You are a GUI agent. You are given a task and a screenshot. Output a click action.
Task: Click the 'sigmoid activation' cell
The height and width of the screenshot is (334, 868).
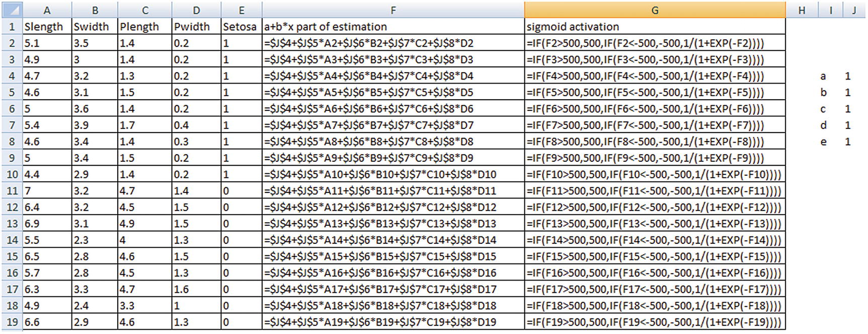[655, 27]
